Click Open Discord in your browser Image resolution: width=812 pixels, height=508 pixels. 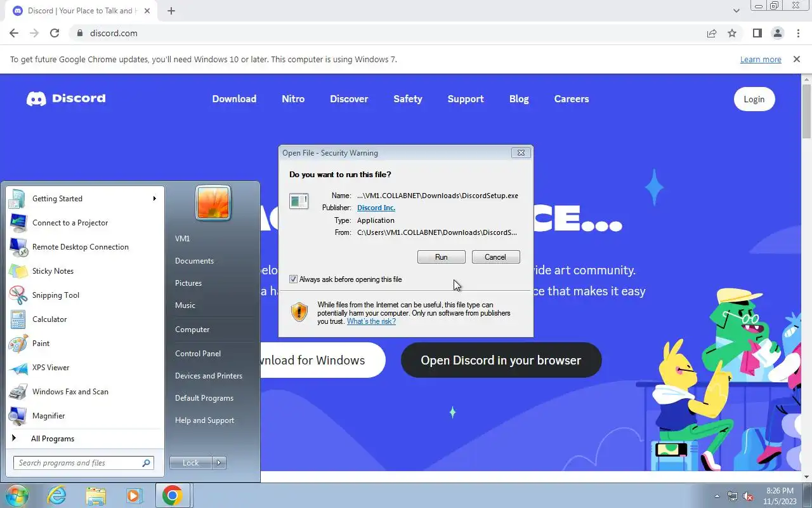click(501, 360)
